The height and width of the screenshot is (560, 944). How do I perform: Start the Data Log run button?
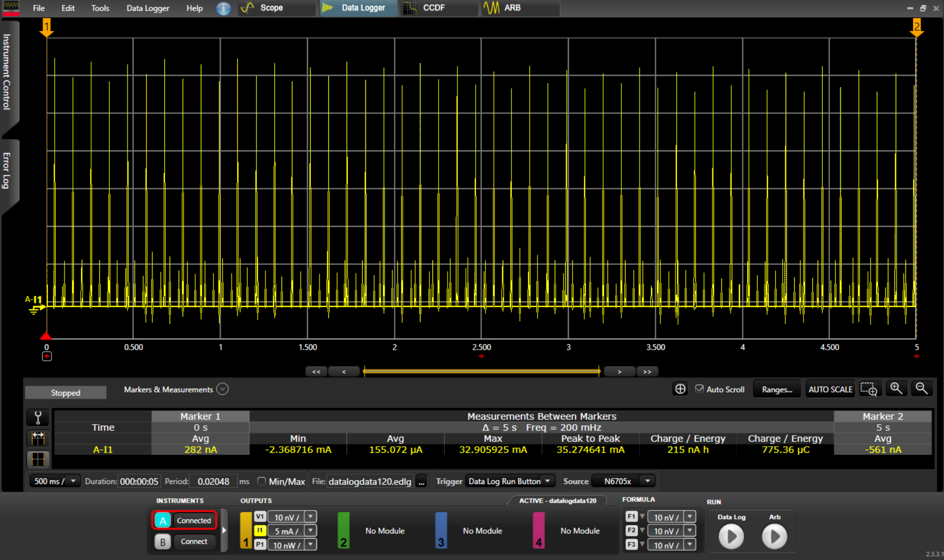coord(731,537)
